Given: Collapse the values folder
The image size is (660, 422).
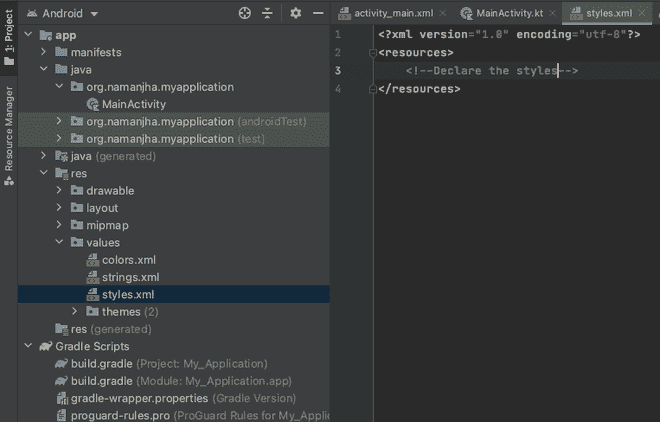Looking at the screenshot, I should [60, 243].
